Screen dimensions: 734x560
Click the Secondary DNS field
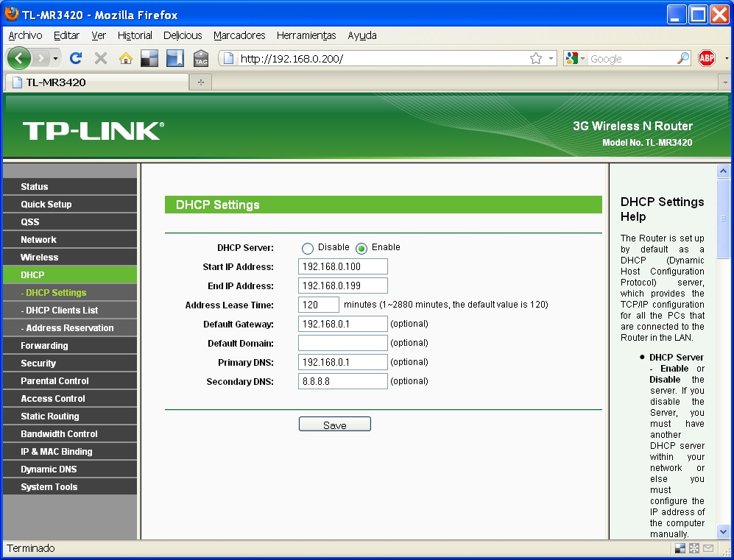(342, 381)
